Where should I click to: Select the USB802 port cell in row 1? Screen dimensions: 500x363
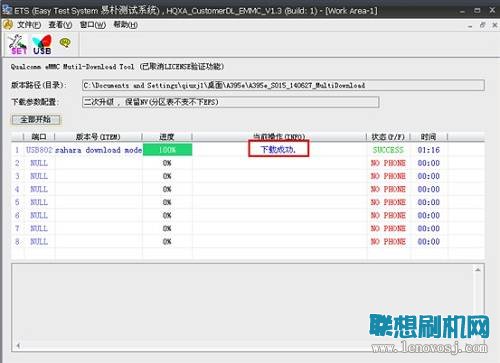coord(39,150)
